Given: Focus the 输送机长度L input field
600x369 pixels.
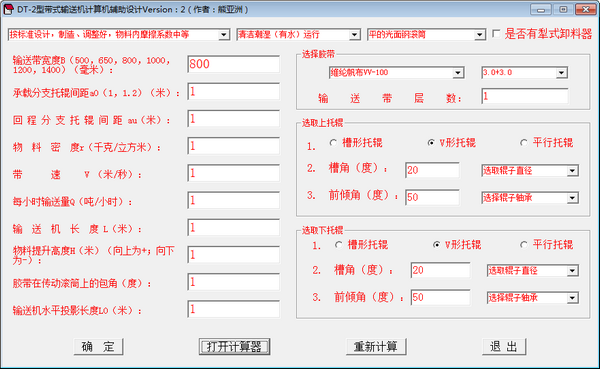Looking at the screenshot, I should 234,228.
